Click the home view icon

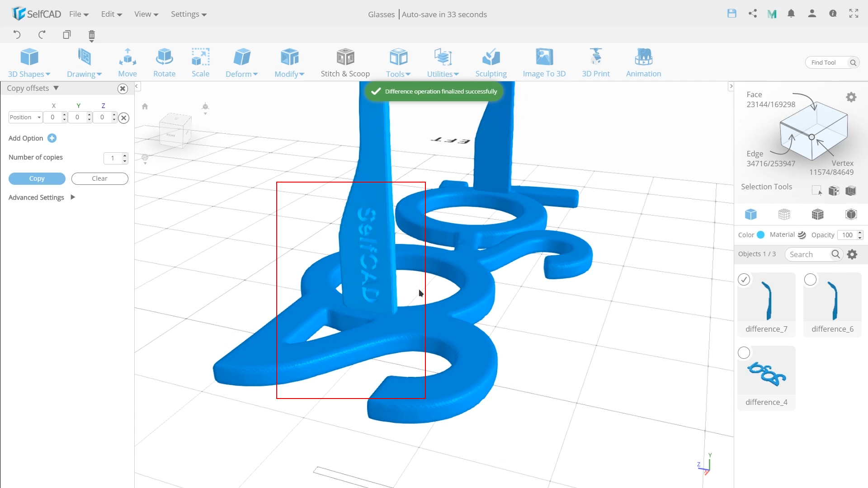pos(145,107)
